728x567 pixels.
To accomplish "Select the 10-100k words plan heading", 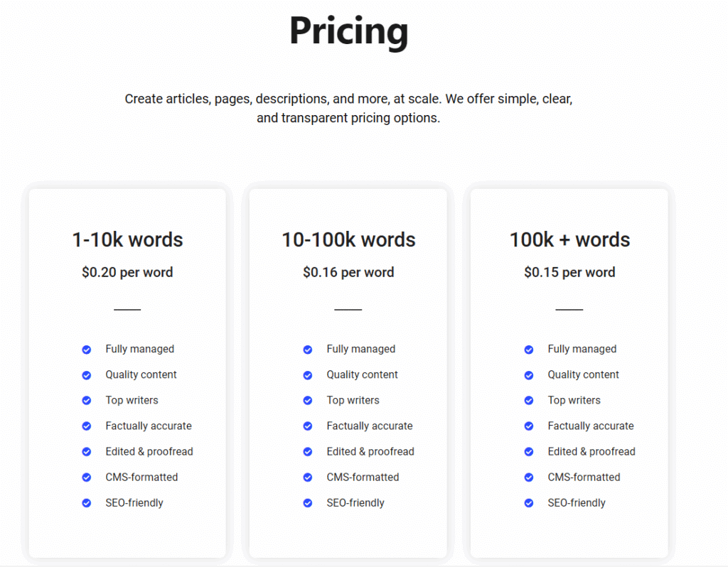I will pyautogui.click(x=348, y=240).
